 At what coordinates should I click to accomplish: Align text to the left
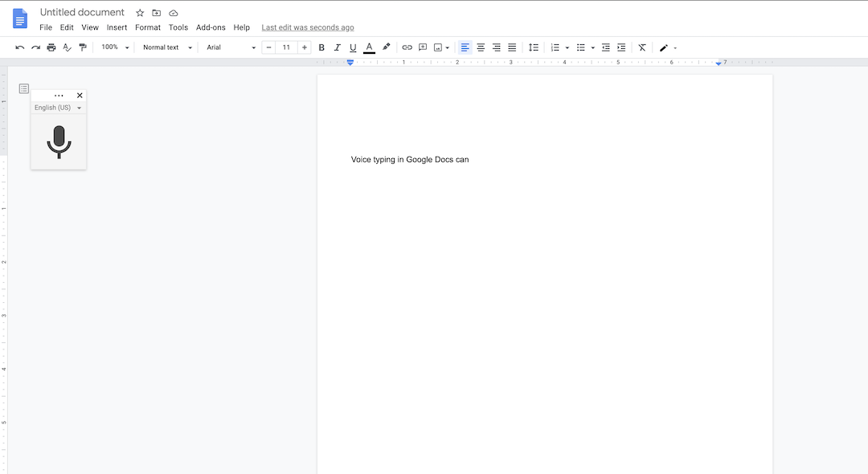click(465, 47)
